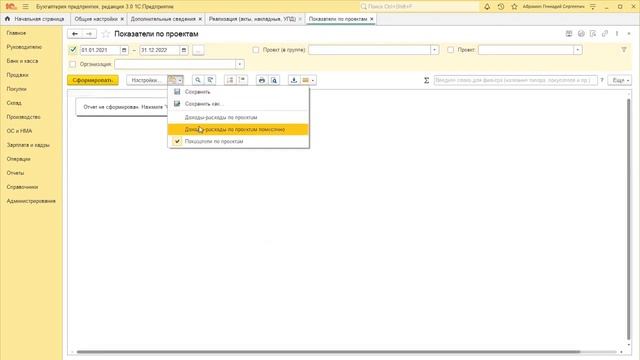Add report to favorites star
The width and height of the screenshot is (640, 360).
(106, 34)
